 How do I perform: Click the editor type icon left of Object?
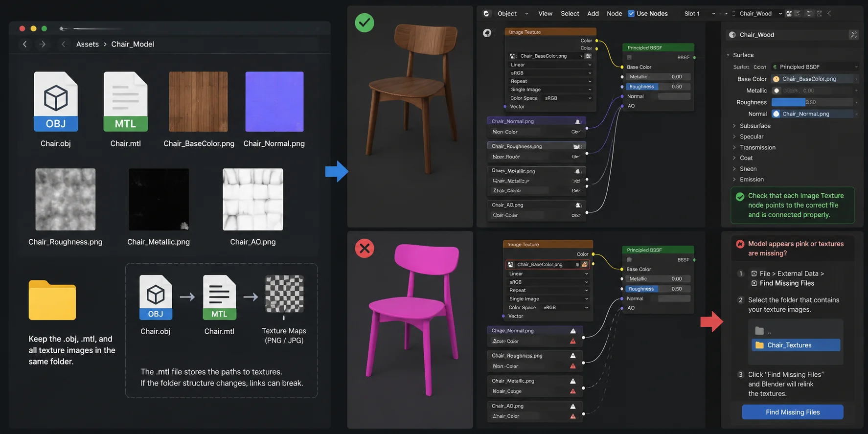pos(486,14)
